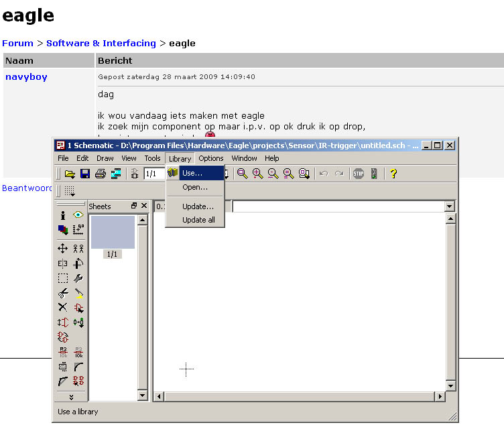This screenshot has height=427, width=504.
Task: Follow the Software & Interfacing forum link
Action: click(x=101, y=43)
